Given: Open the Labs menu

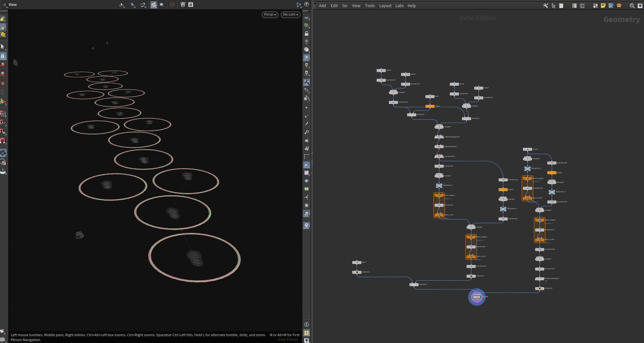Looking at the screenshot, I should tap(399, 6).
